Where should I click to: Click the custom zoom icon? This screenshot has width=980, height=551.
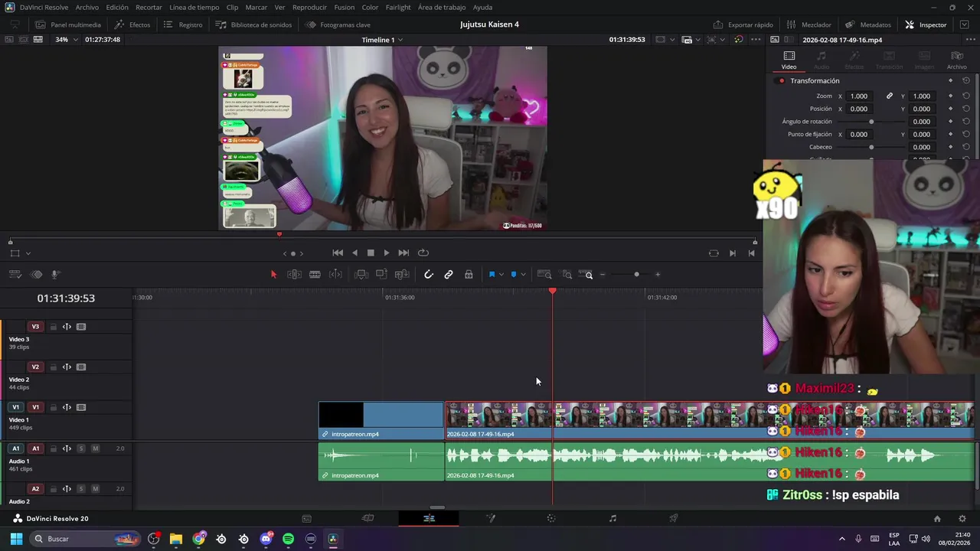coord(586,275)
